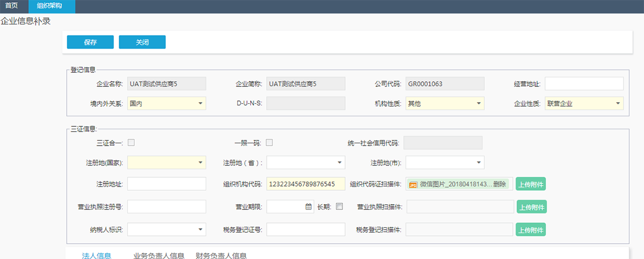Click the JPG file icon in 组织代码证扫描件

point(413,185)
